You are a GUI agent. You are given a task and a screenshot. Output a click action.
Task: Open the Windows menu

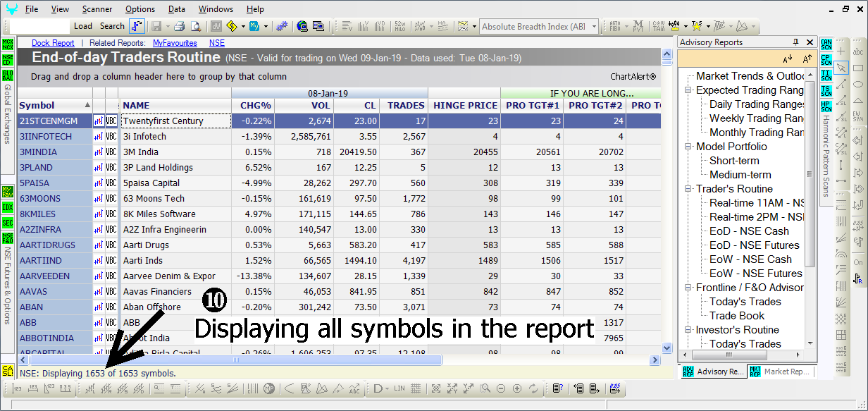click(x=216, y=9)
